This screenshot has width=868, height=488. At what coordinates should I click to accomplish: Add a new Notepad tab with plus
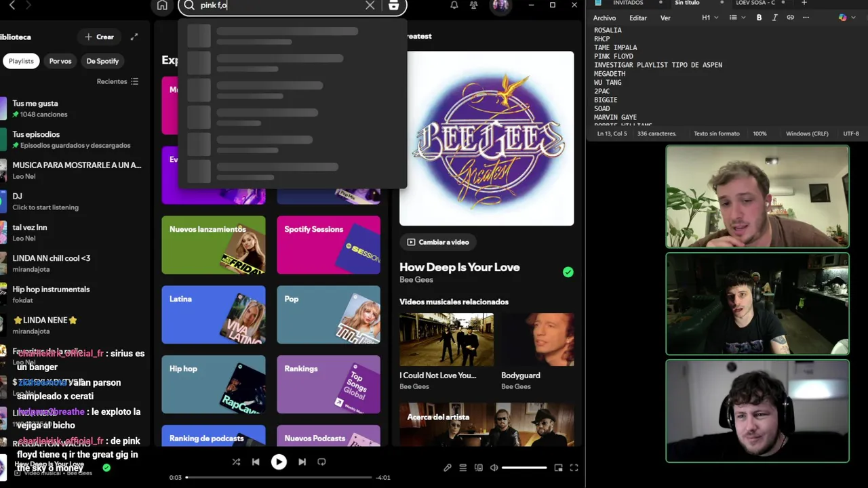point(804,3)
